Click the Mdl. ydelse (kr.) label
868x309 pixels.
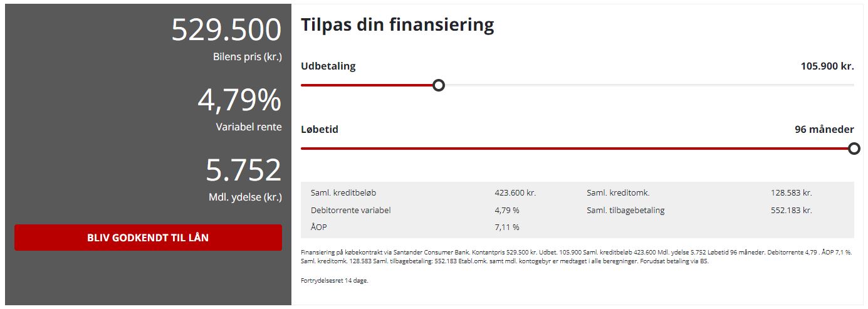245,197
